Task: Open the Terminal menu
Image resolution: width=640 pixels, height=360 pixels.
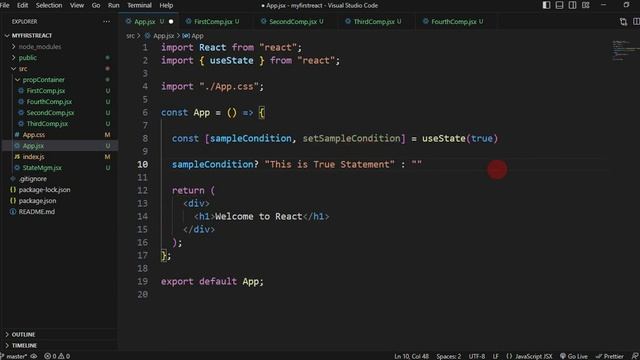Action: 139,5
